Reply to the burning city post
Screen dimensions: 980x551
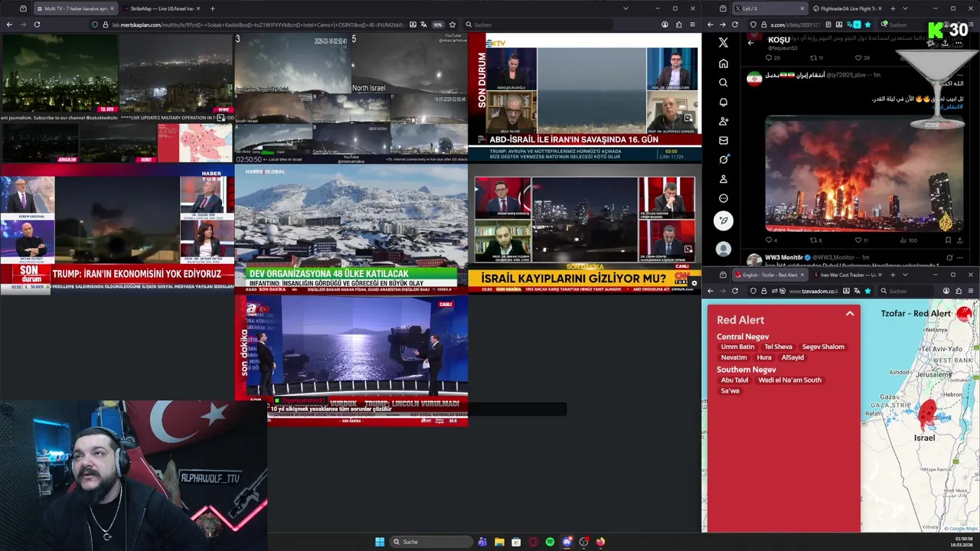click(x=772, y=240)
